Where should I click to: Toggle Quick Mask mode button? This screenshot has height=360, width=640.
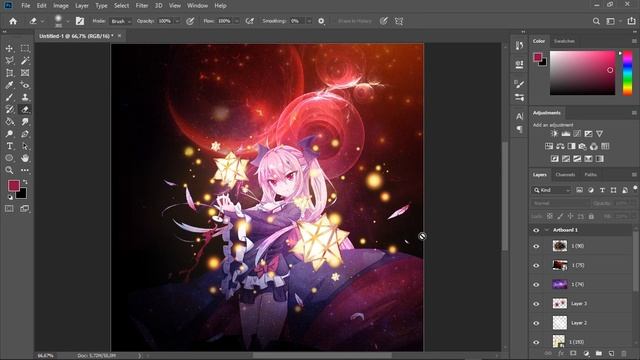[9, 209]
